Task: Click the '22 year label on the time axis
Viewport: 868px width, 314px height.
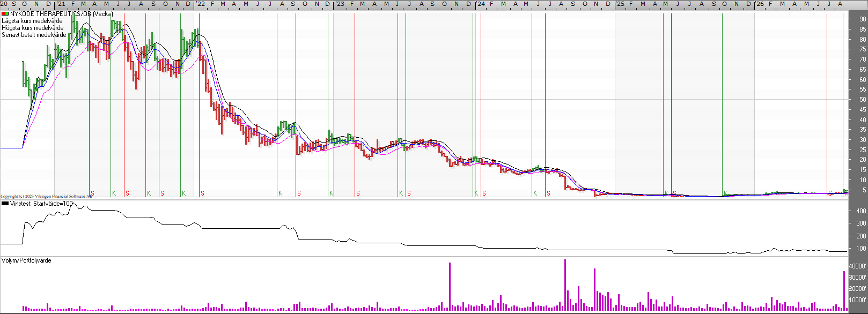Action: (x=200, y=4)
